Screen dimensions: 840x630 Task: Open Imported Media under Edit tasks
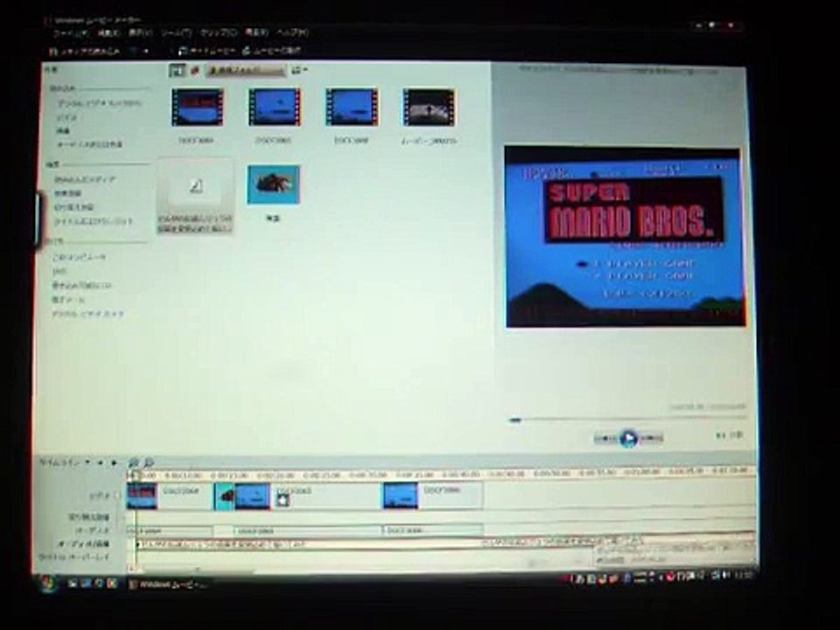85,179
